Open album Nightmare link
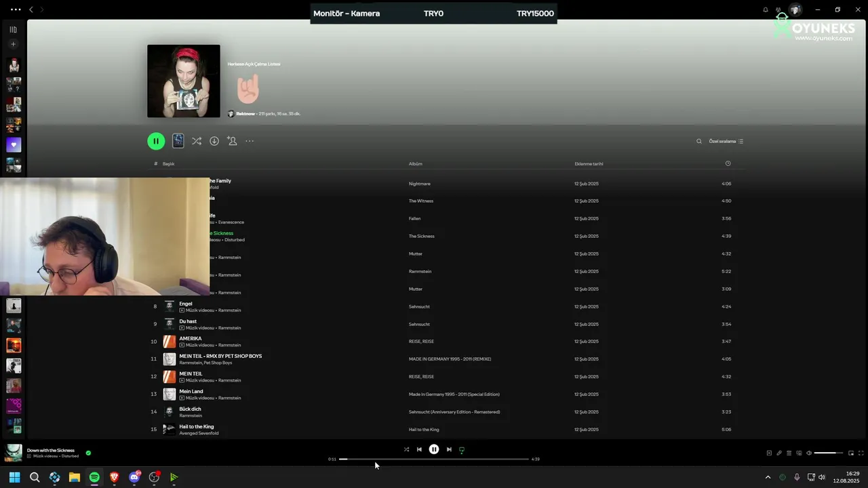This screenshot has width=868, height=488. coord(419,184)
